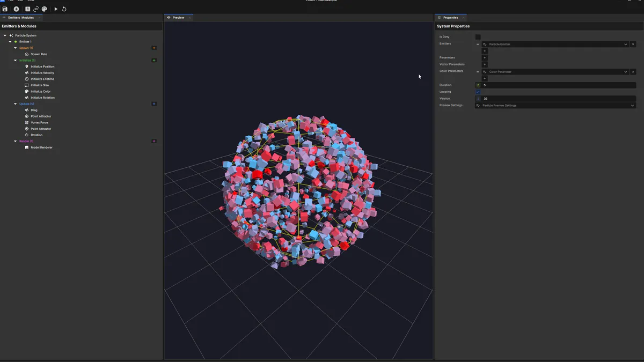Select the Initialize Position module
This screenshot has height=362, width=644.
click(42, 67)
